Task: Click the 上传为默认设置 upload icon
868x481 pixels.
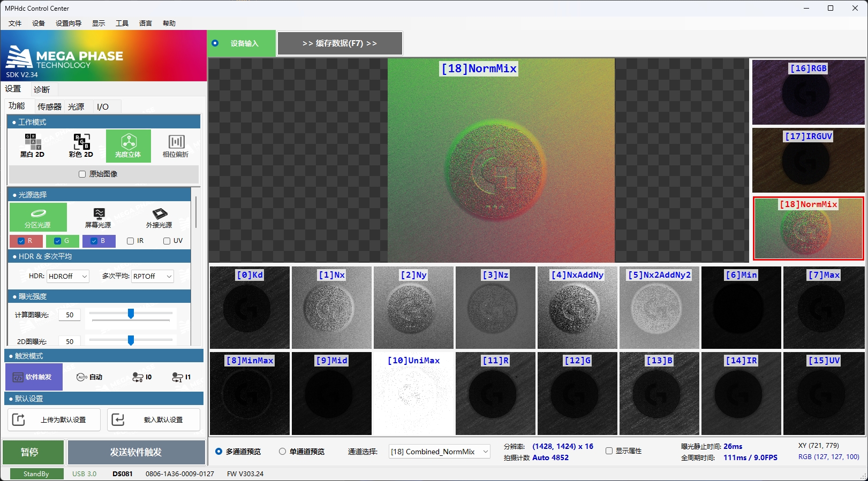Action: pos(19,419)
